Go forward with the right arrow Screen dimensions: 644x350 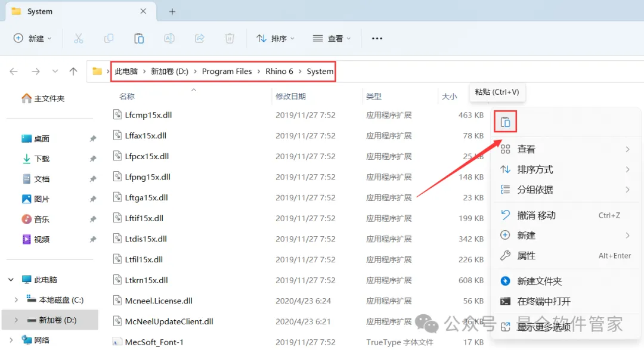pos(36,72)
